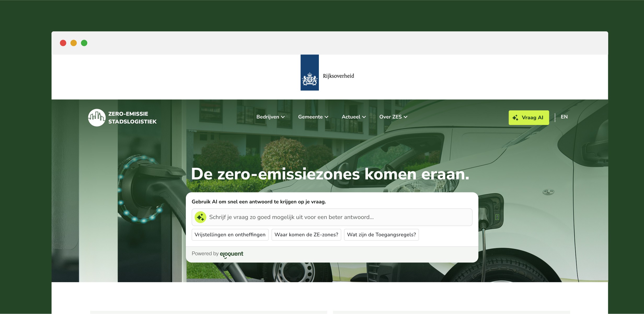Select the Vrijstellingen en ontheffingen suggestion

coord(230,235)
